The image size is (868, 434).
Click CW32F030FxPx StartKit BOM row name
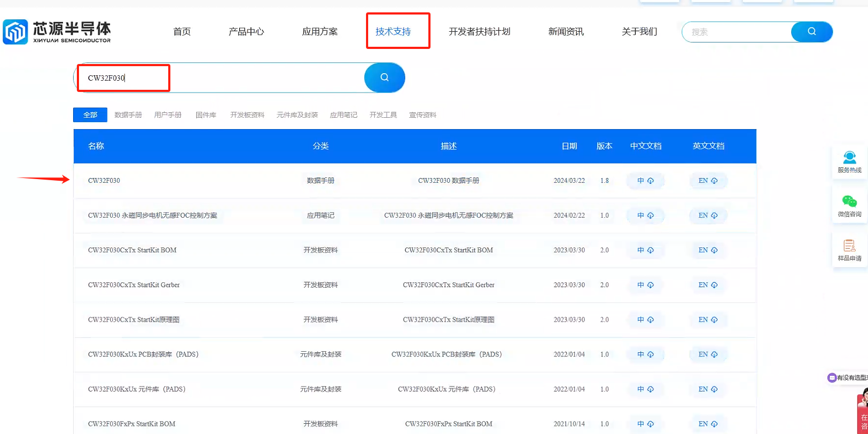click(x=132, y=424)
